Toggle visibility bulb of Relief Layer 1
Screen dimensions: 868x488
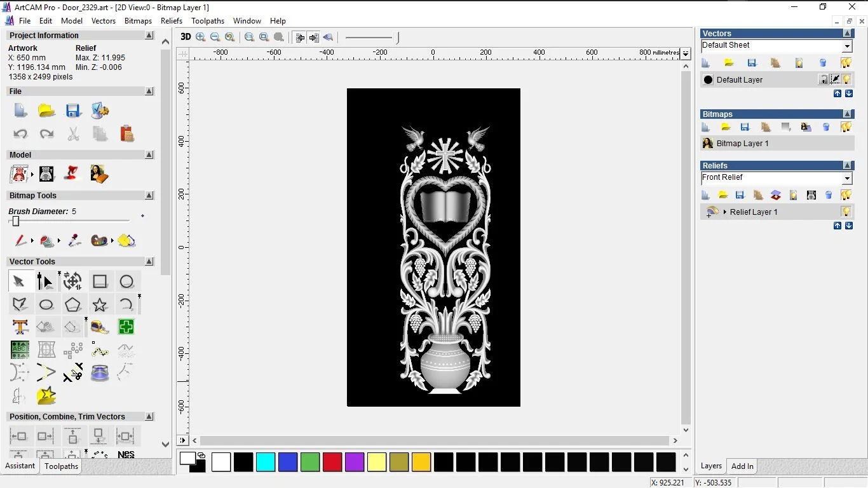coord(846,212)
